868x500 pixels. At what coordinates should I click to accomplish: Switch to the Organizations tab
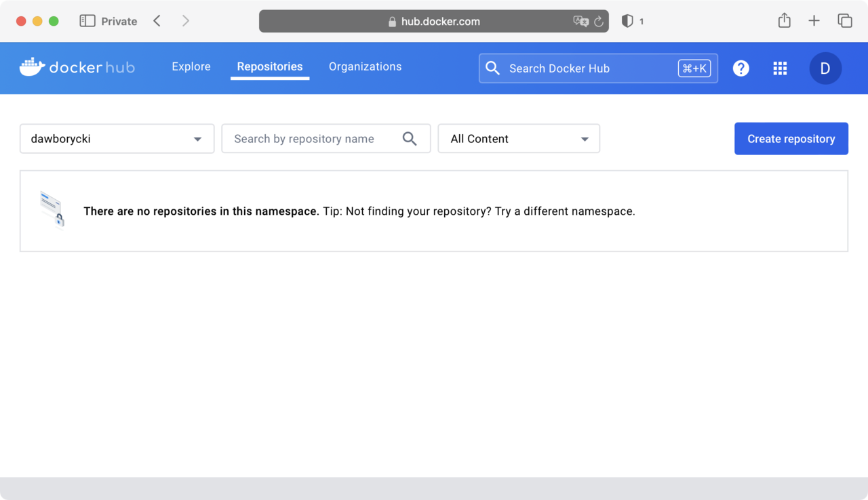[365, 66]
